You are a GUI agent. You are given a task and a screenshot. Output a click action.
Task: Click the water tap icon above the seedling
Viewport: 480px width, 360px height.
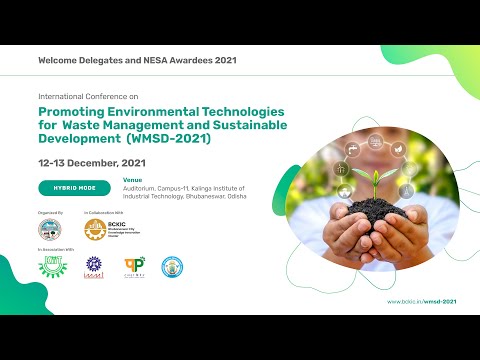352,149
